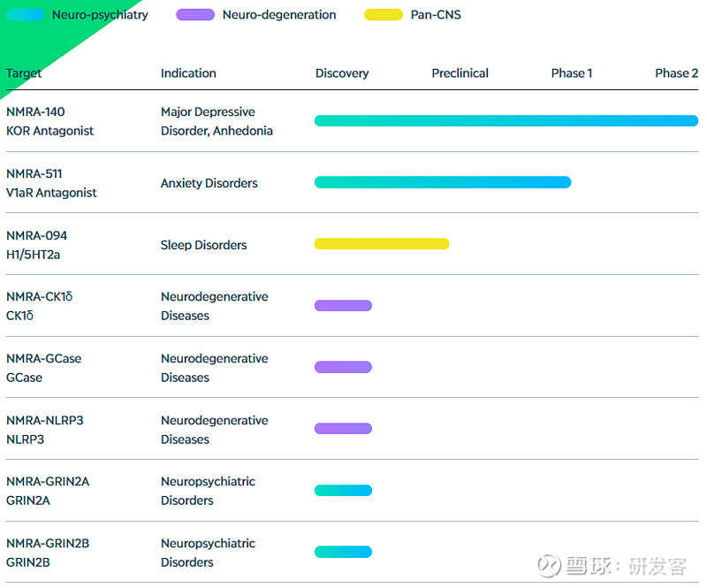Click the Neuro-psychiatry legend color swatch
This screenshot has height=588, width=707.
[x=25, y=15]
